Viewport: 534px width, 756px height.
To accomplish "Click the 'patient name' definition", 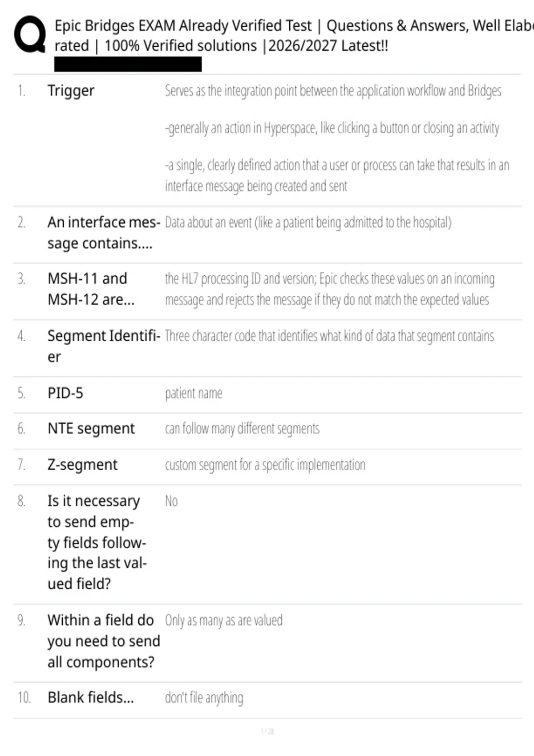I will [x=194, y=394].
